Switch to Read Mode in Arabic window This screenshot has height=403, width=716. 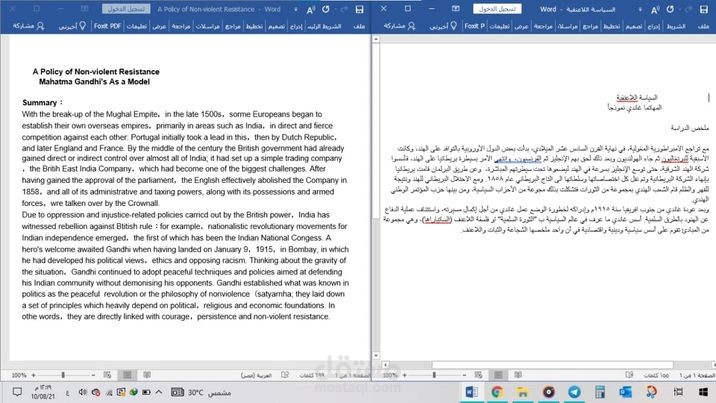click(518, 375)
